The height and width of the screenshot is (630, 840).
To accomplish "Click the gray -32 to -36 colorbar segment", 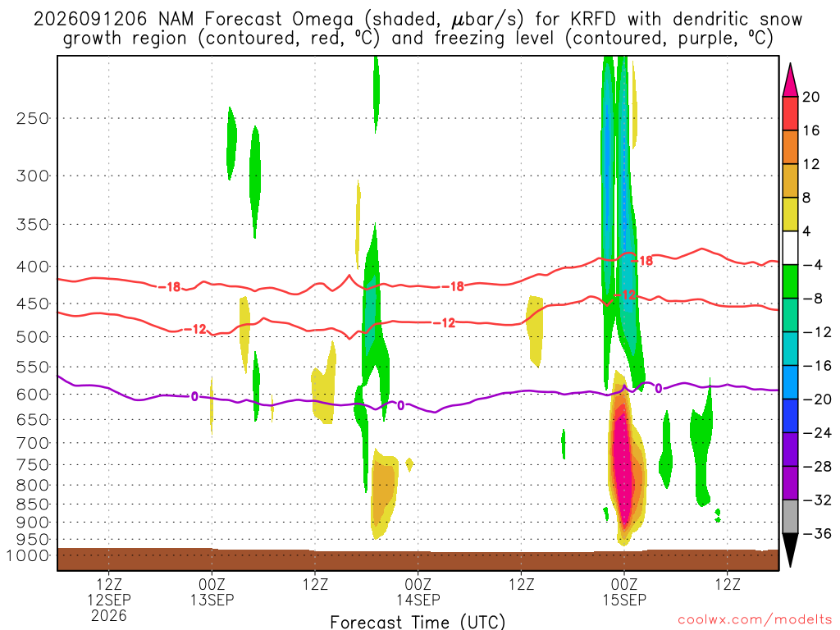I will coord(790,517).
